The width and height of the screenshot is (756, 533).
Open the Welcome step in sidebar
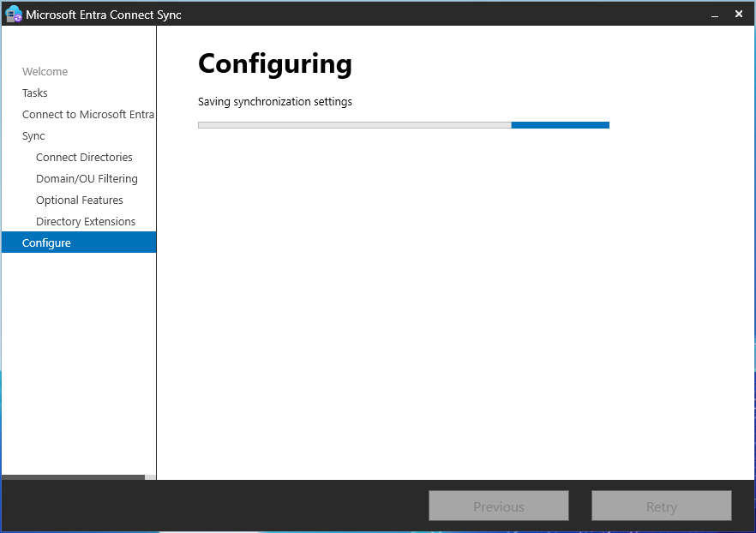click(x=45, y=71)
